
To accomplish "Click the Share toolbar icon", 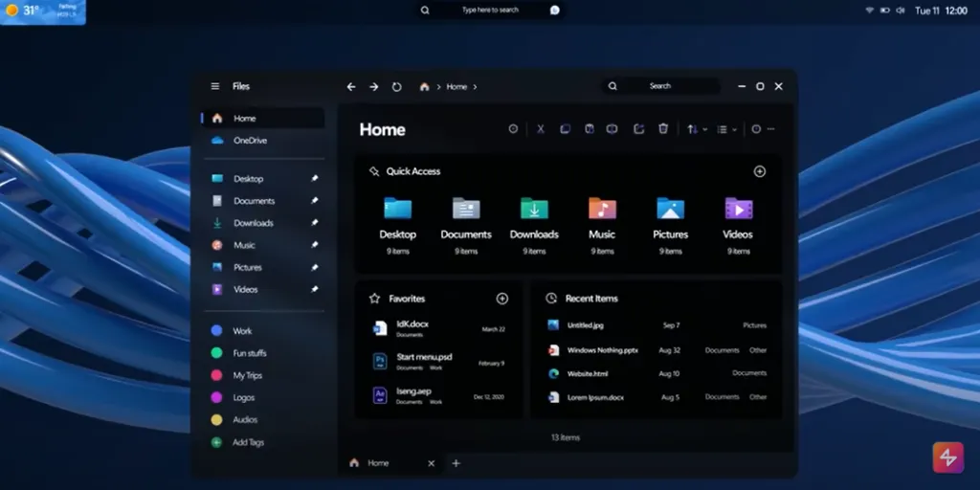I will (x=638, y=129).
